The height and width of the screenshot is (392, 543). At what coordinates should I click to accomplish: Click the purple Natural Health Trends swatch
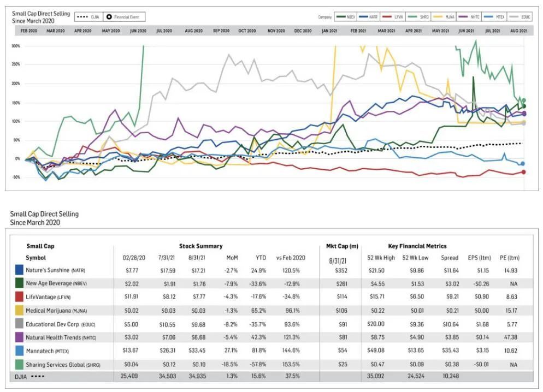pos(19,337)
